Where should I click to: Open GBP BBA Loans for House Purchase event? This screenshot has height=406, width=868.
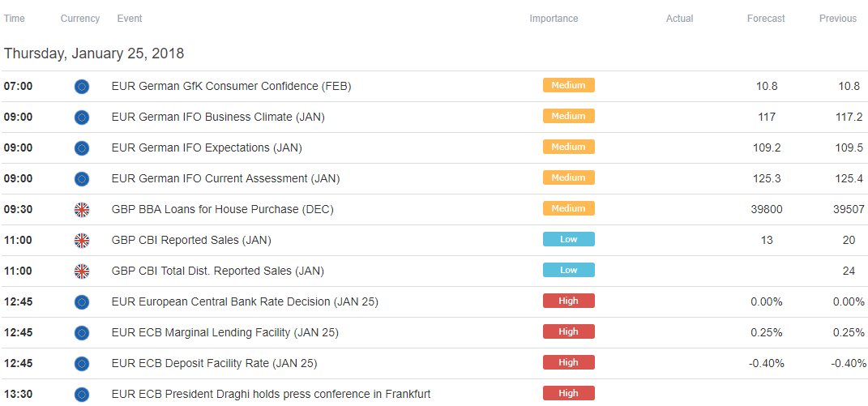pyautogui.click(x=223, y=210)
